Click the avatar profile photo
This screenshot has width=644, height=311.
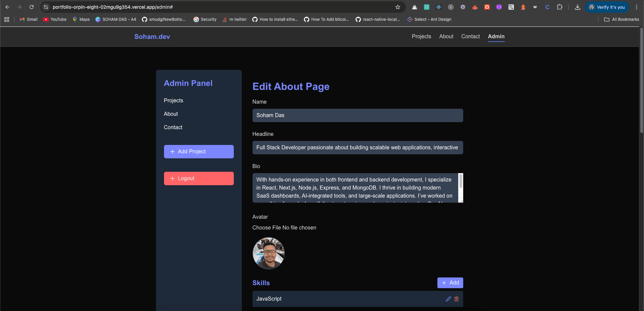pos(269,253)
